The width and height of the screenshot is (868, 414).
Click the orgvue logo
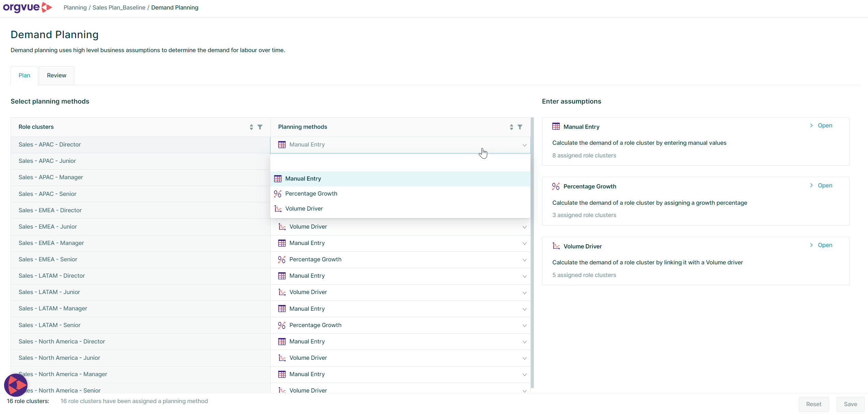tap(27, 7)
